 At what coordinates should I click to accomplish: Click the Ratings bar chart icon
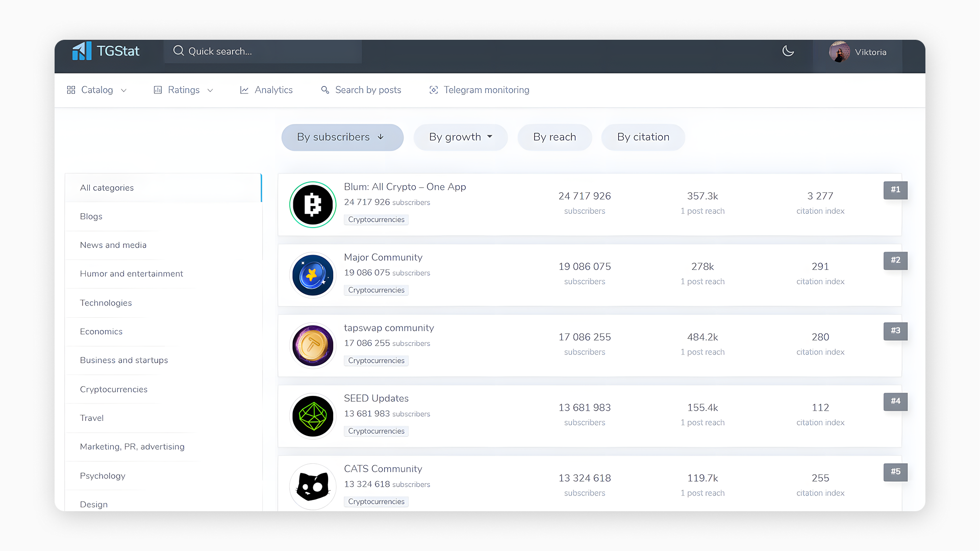158,90
